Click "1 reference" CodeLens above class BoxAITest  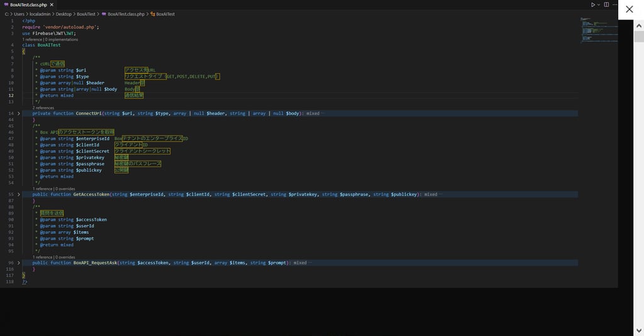[x=31, y=39]
